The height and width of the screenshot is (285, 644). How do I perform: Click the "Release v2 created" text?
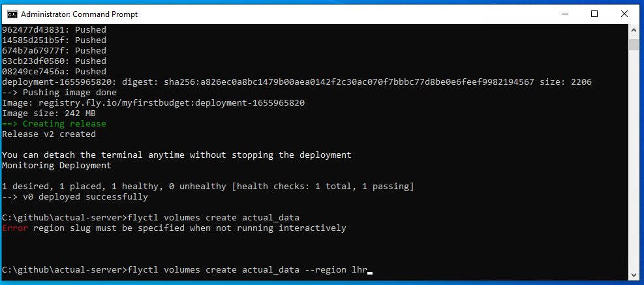[49, 134]
